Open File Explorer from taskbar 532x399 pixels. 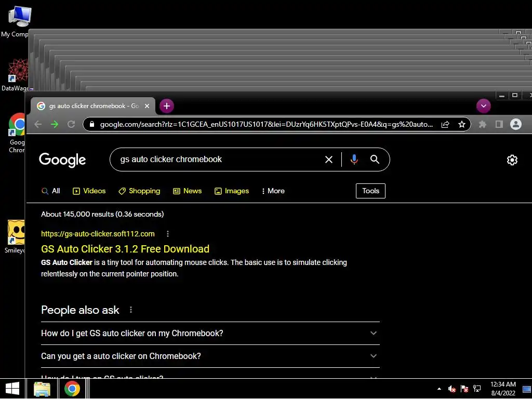tap(42, 389)
